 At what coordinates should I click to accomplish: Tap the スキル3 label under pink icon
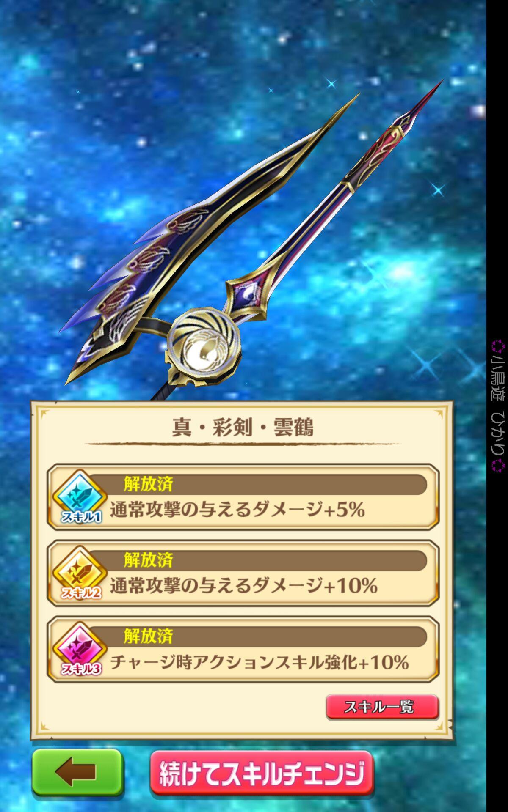click(81, 669)
